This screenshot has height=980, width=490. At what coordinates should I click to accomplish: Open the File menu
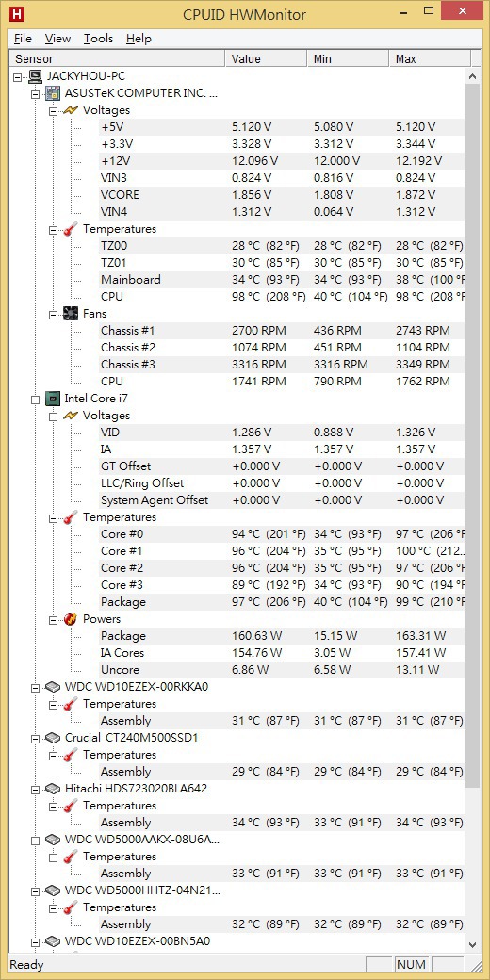tap(23, 39)
